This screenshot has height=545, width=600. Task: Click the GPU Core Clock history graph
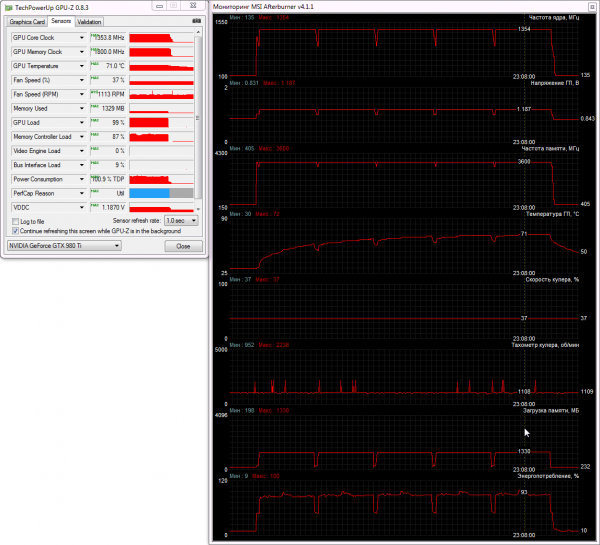pyautogui.click(x=161, y=38)
